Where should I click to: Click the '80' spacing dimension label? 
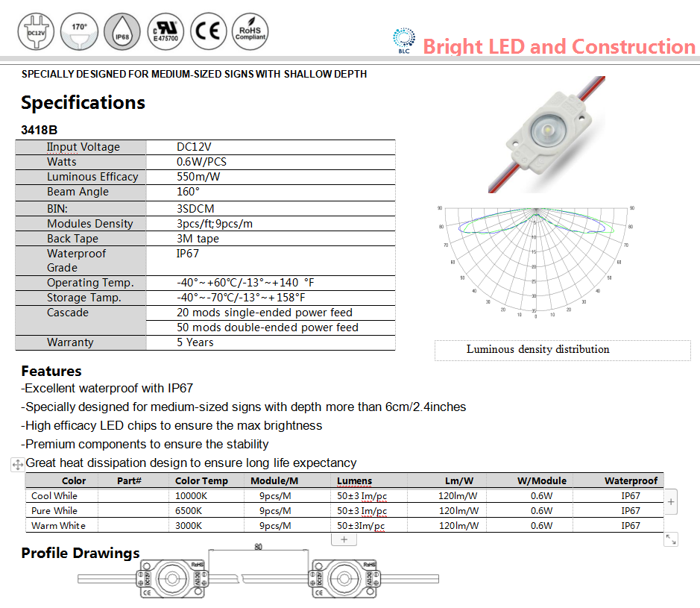(x=258, y=547)
